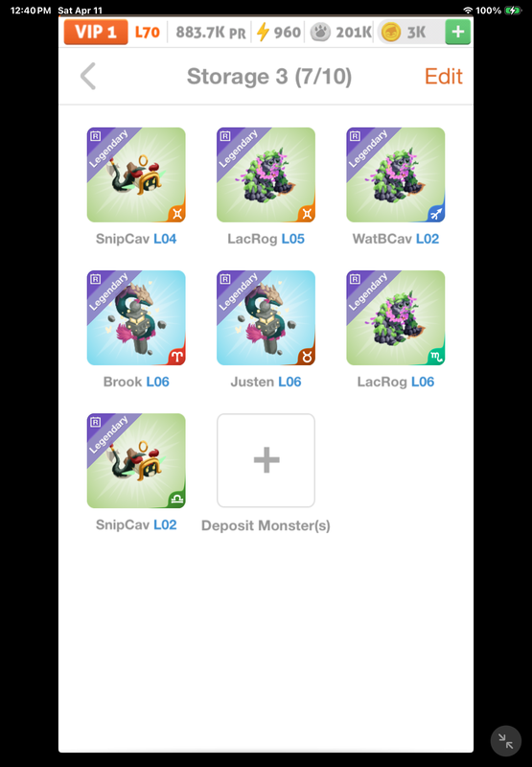Tap the back chevron arrow
The height and width of the screenshot is (767, 532).
click(x=88, y=77)
